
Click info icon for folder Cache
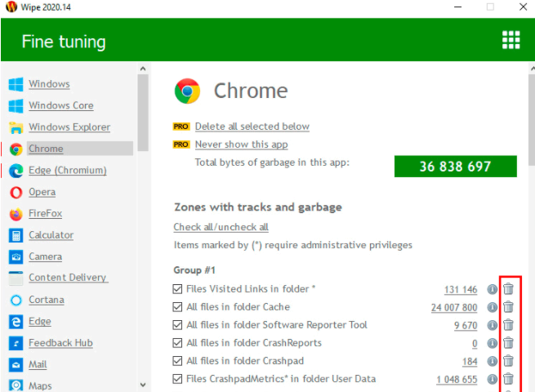coord(492,307)
